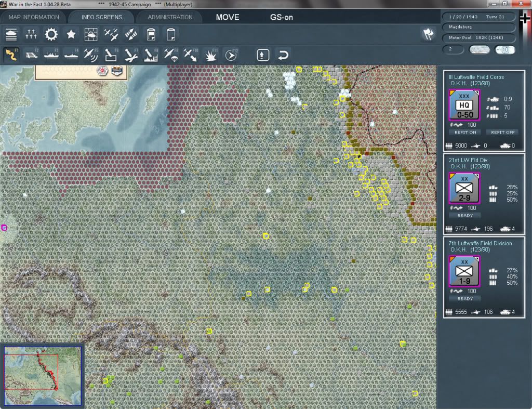
Task: Open the show losses icon
Action: click(x=31, y=34)
